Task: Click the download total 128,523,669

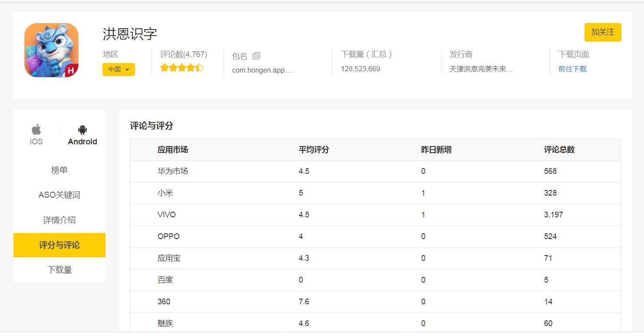Action: click(x=360, y=69)
